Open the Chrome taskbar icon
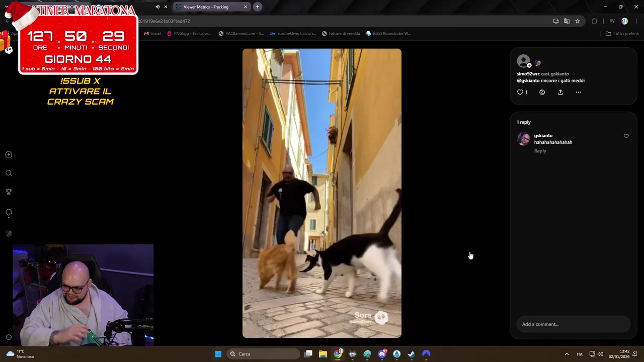Viewport: 644px width, 362px height. tap(338, 354)
